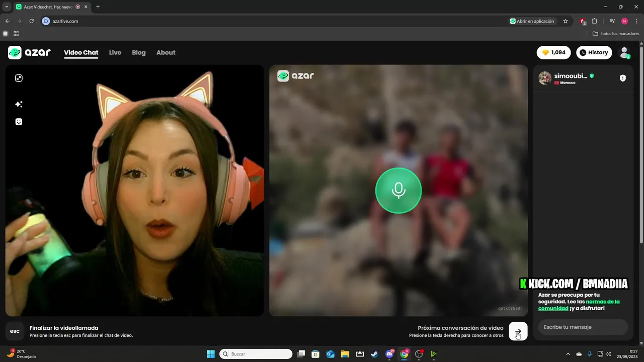Open the user account avatar
The image size is (644, 362).
pyautogui.click(x=624, y=52)
